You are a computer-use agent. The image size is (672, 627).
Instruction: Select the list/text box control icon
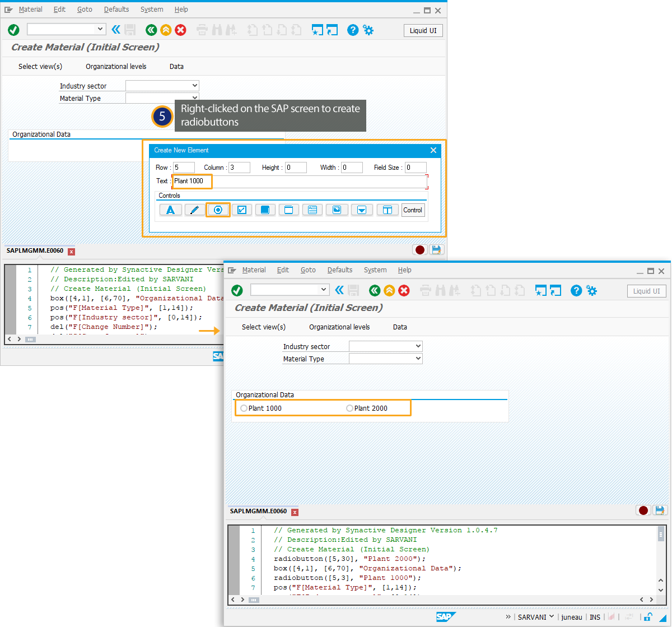(312, 210)
